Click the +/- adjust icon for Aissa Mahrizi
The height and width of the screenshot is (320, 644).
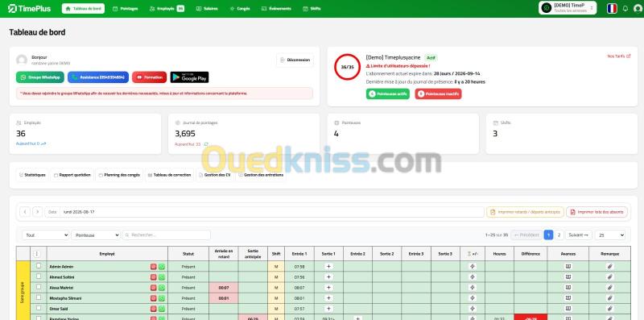coord(473,288)
